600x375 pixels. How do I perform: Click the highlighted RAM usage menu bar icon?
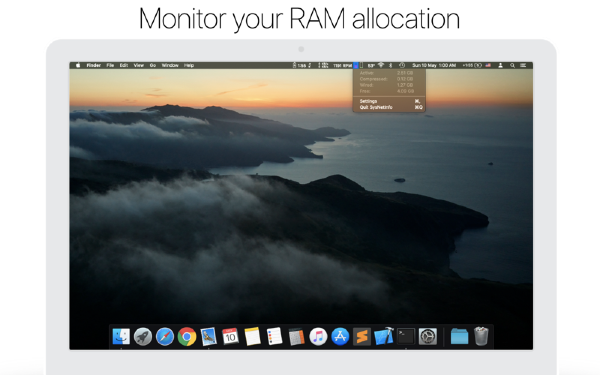click(x=355, y=65)
